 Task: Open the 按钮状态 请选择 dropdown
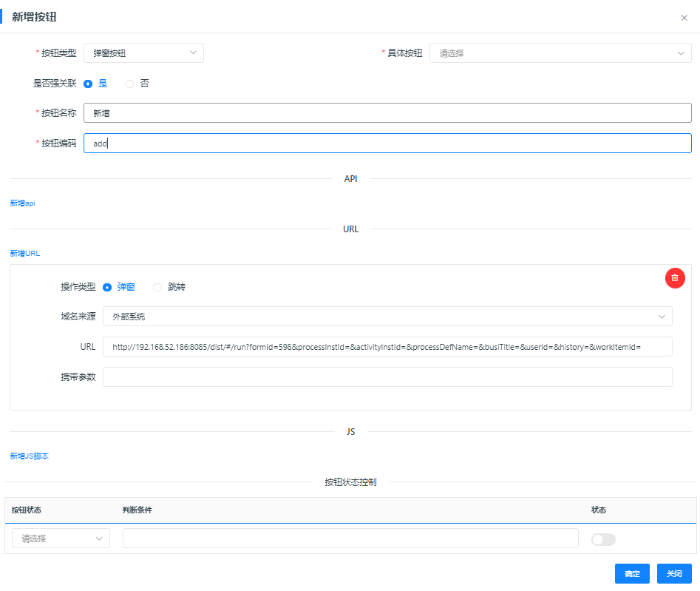point(61,538)
